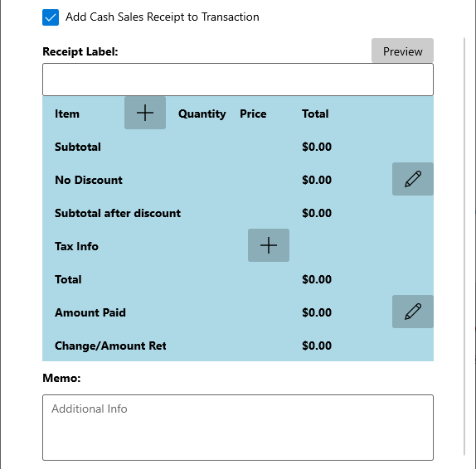Image resolution: width=476 pixels, height=469 pixels.
Task: Select the Item column header
Action: point(67,114)
